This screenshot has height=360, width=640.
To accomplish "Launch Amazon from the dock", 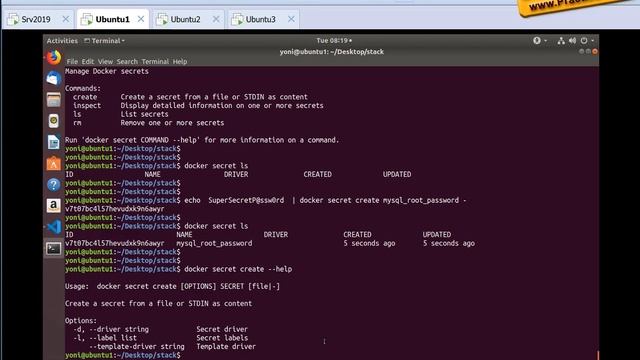I will coord(53,206).
